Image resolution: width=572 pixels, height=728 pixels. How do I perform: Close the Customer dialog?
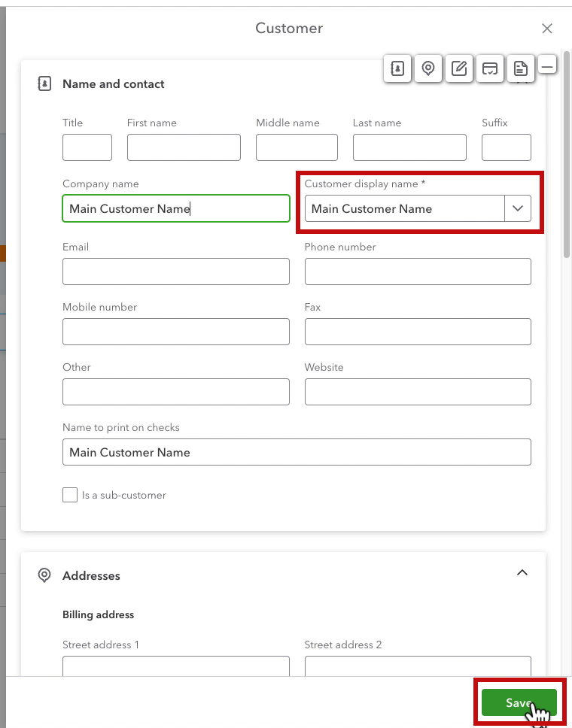pos(547,29)
